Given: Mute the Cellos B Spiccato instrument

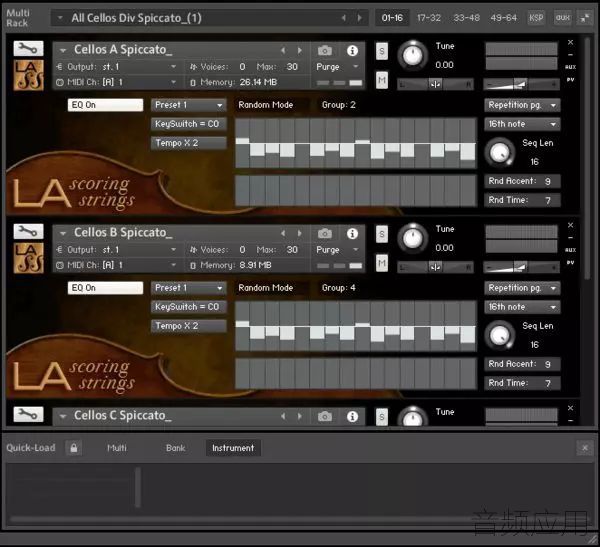Looking at the screenshot, I should [x=382, y=263].
